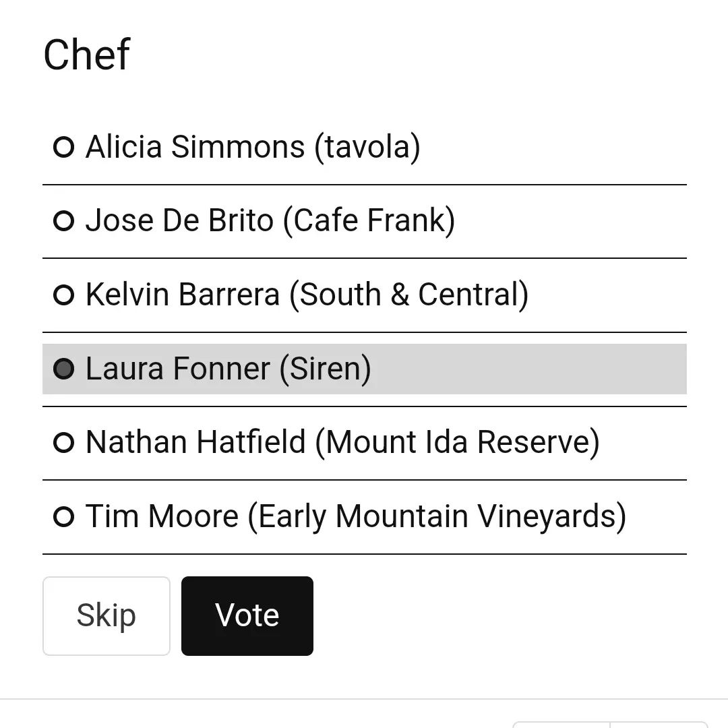Click the "(Cafe Frank)" restaurant text
The height and width of the screenshot is (728, 728).
(369, 220)
